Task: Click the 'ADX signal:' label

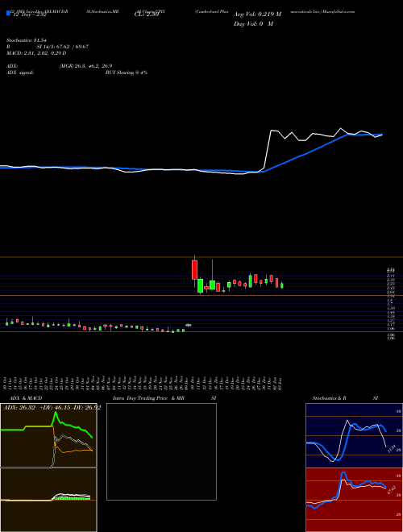Action: 20,73
